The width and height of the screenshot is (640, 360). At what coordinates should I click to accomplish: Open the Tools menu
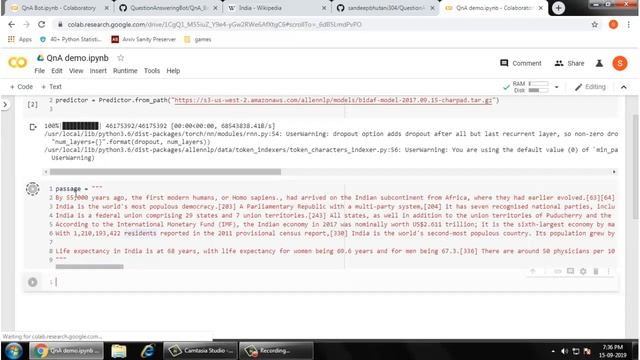[152, 71]
